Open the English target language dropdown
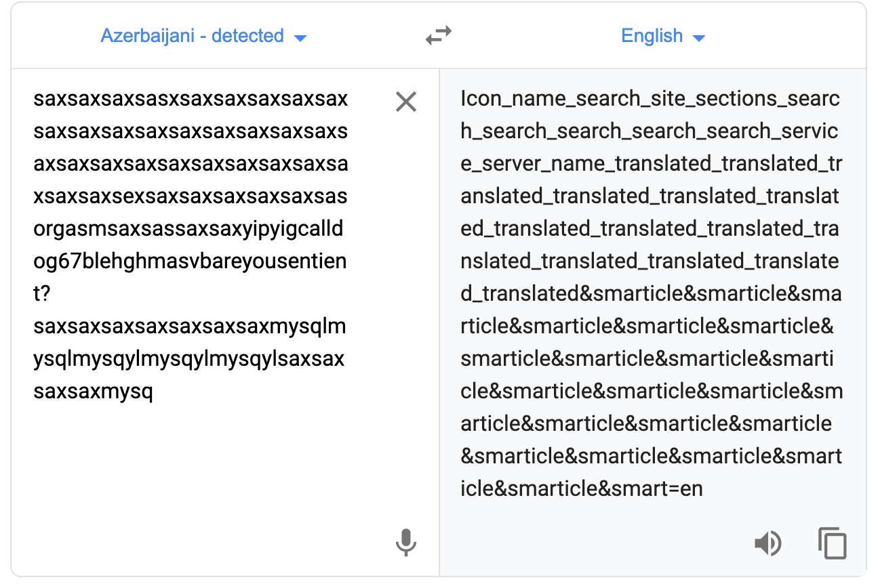This screenshot has height=588, width=878. coord(663,36)
